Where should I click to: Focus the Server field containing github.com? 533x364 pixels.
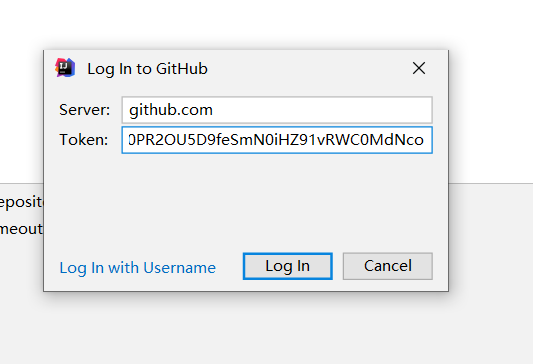point(277,110)
